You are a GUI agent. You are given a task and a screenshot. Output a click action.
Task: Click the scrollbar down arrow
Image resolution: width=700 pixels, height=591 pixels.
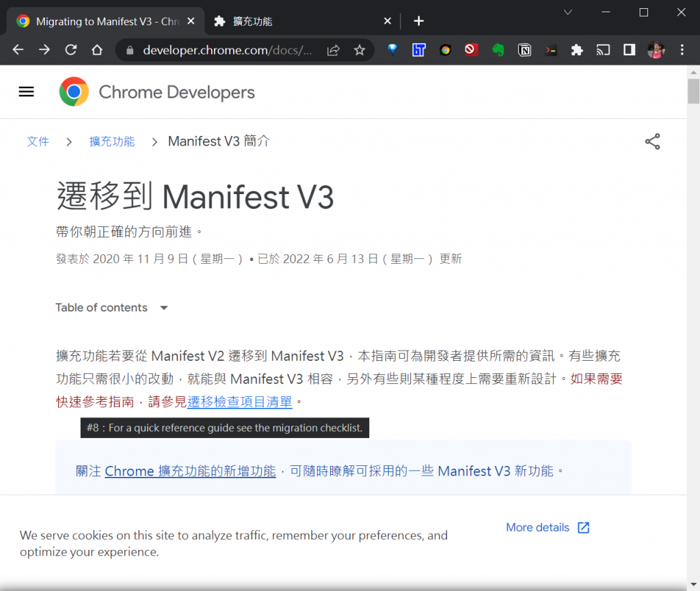[693, 584]
